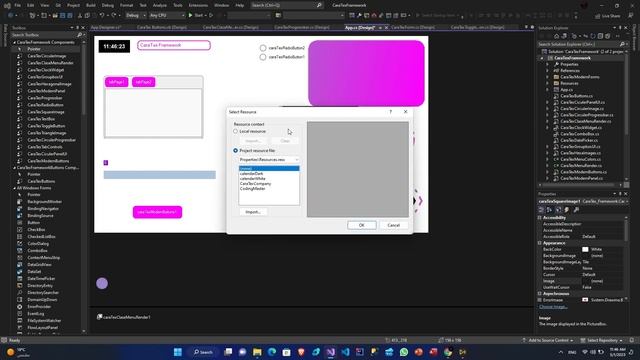Select (none) entry in resource list

point(269,169)
